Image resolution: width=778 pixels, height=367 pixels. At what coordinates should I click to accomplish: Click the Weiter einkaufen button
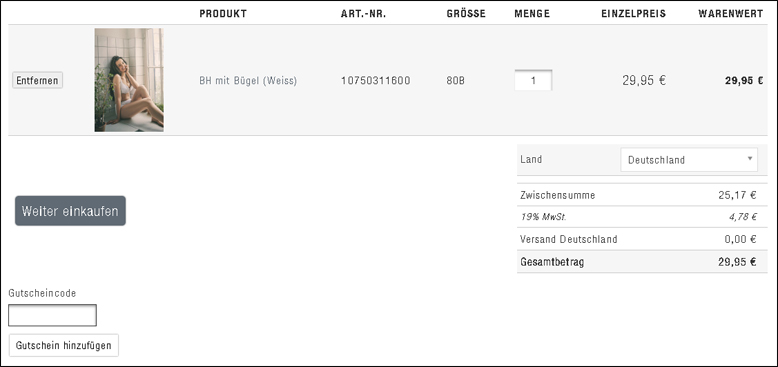click(70, 211)
